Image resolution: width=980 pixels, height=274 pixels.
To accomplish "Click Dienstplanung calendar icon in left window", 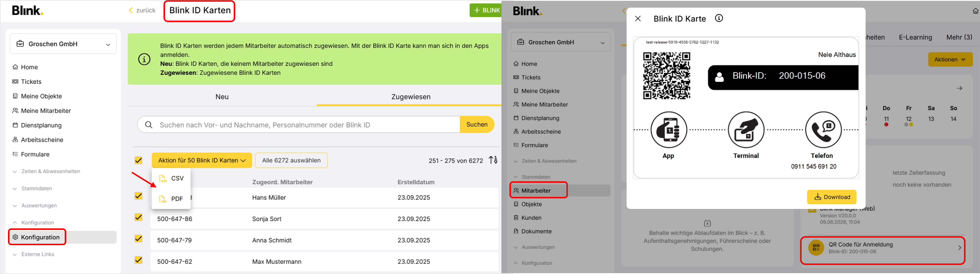I will pyautogui.click(x=15, y=125).
